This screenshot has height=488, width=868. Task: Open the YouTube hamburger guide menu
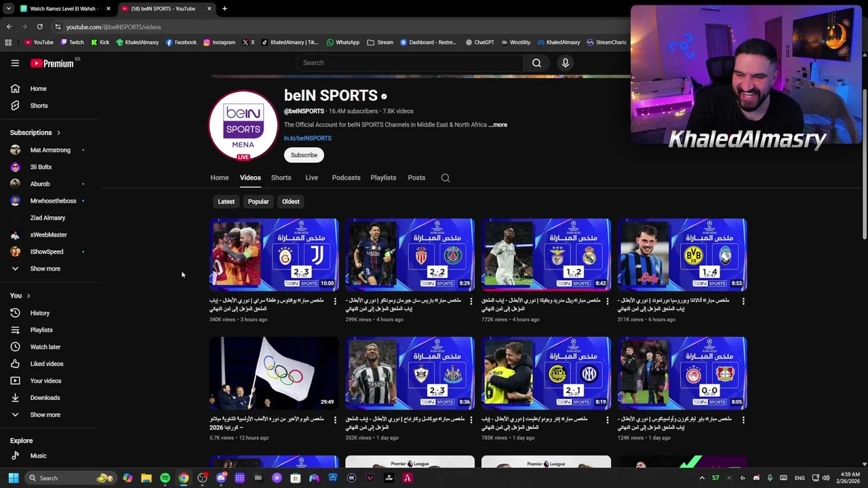coord(15,63)
